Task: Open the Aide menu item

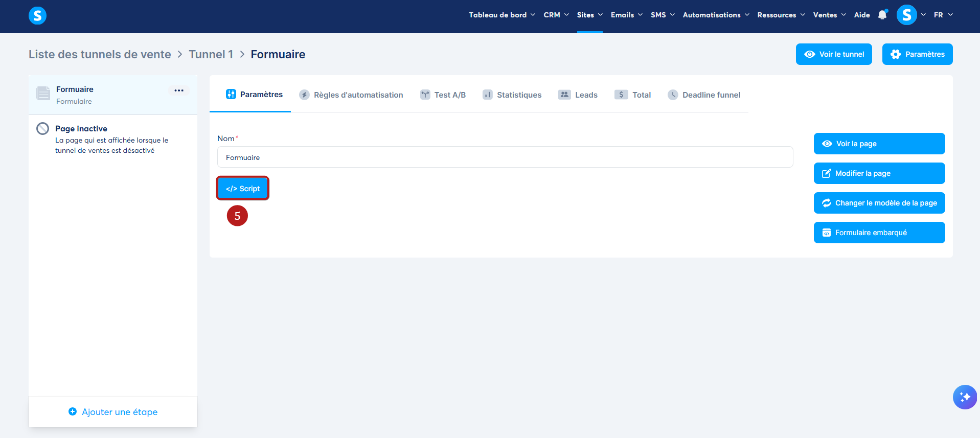Action: pos(862,15)
